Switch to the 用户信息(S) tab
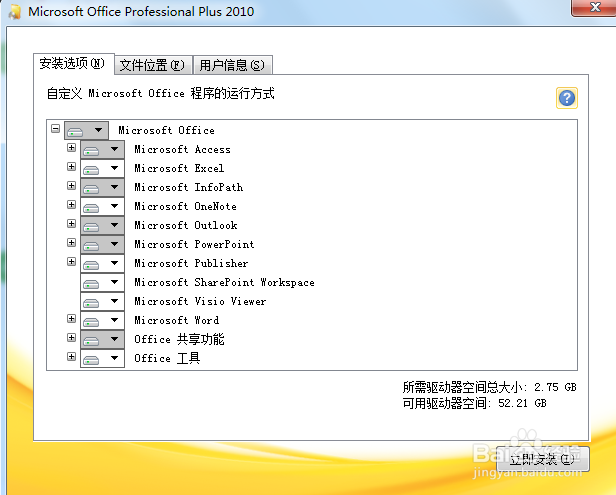Screen dimensions: 616x495 233,65
